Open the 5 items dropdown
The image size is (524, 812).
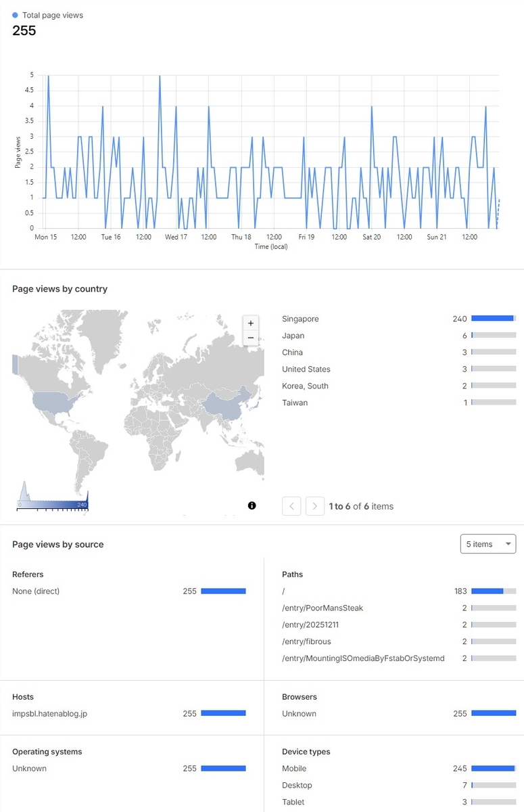click(x=488, y=544)
